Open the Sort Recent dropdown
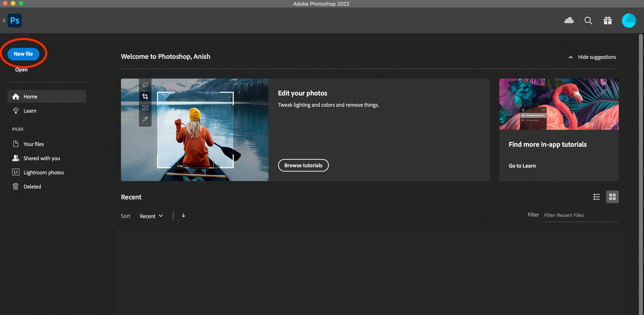644x315 pixels. pos(151,216)
